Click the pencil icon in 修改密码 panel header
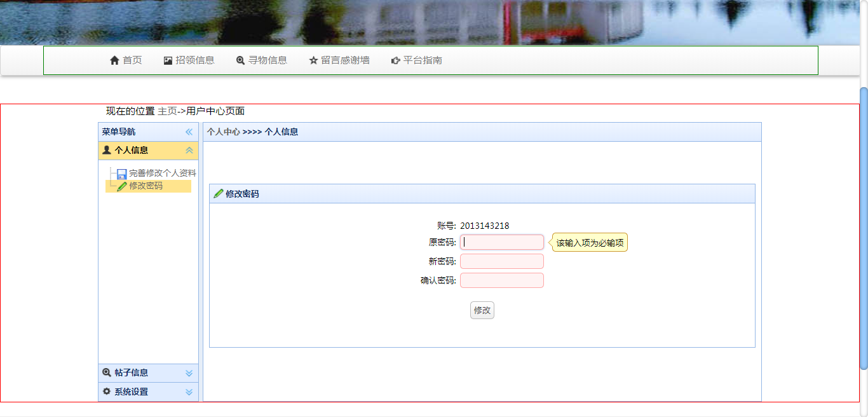 click(219, 193)
